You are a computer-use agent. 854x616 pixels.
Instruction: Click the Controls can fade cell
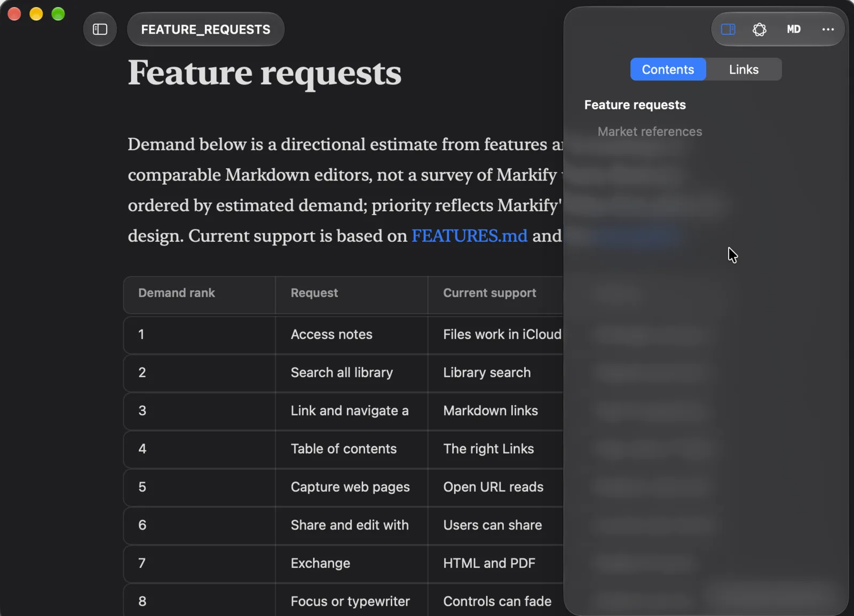(495, 601)
